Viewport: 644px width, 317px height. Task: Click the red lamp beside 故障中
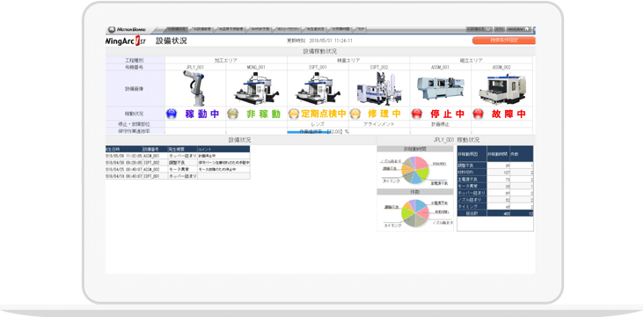pos(478,114)
